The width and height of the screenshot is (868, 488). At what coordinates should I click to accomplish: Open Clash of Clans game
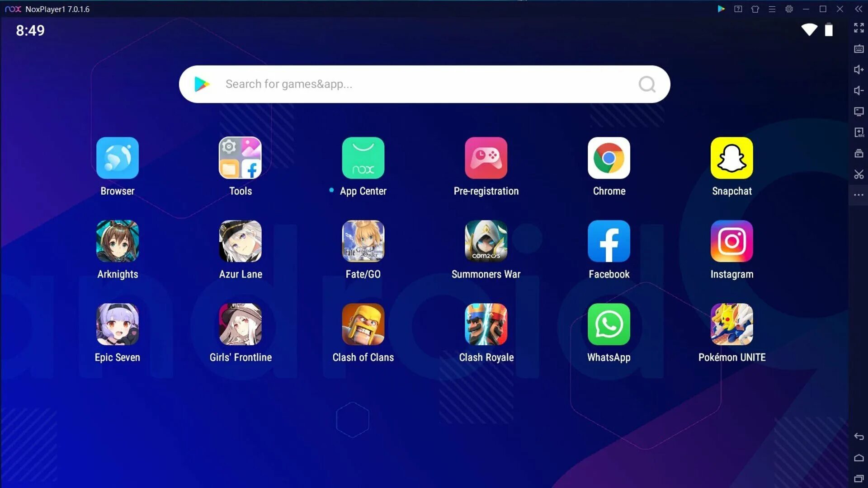(x=363, y=324)
